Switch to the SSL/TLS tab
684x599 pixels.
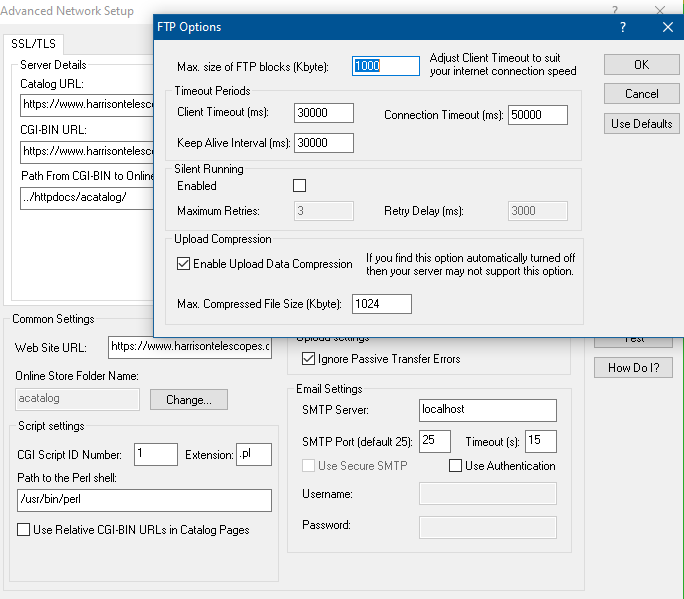coord(35,43)
